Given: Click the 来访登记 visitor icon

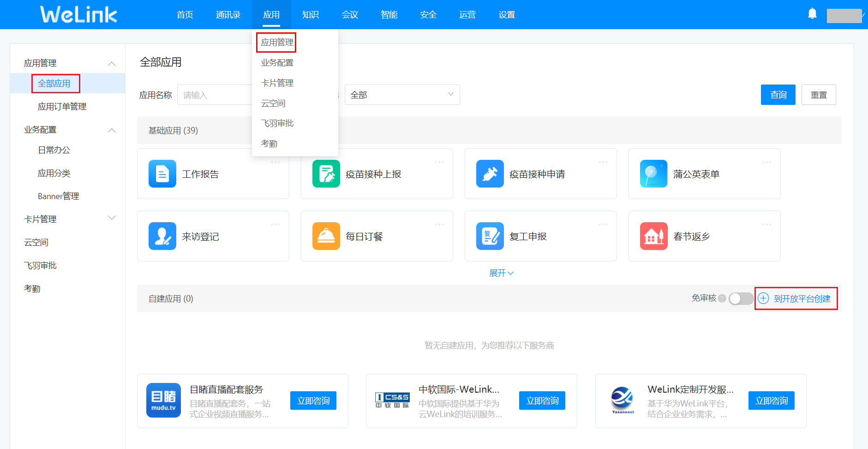Looking at the screenshot, I should (162, 236).
